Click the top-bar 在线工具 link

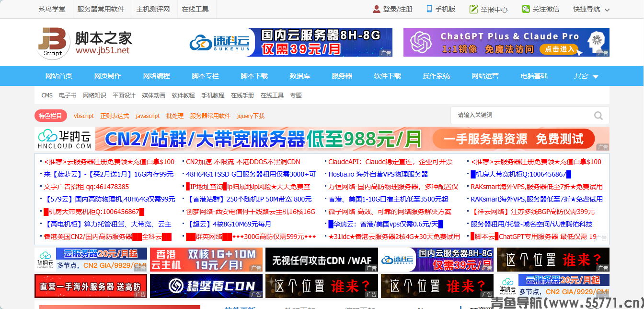pyautogui.click(x=195, y=9)
